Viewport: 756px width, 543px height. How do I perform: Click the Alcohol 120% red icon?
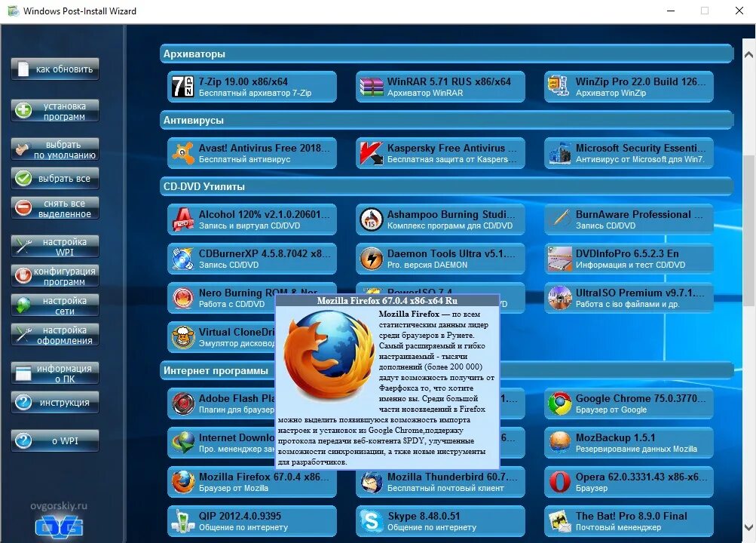pyautogui.click(x=182, y=219)
